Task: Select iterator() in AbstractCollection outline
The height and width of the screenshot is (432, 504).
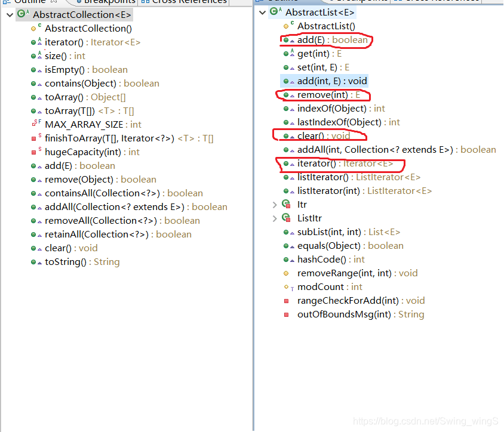Action: [93, 42]
